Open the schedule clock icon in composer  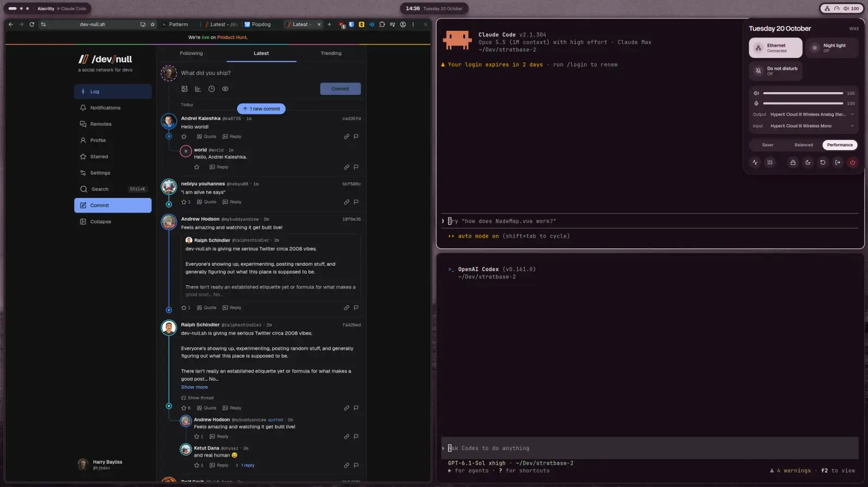212,89
